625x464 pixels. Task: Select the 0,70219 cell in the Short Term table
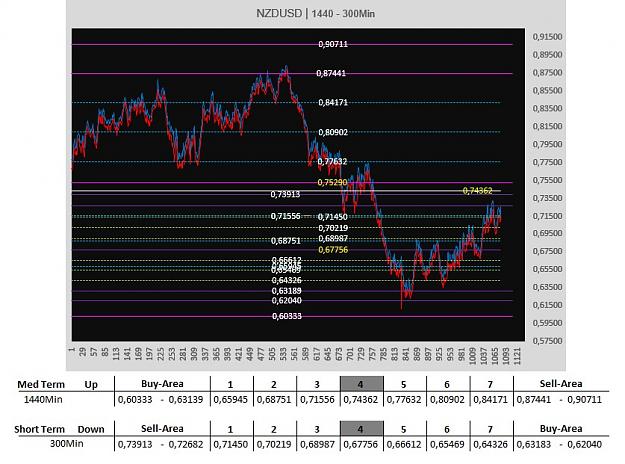[x=274, y=444]
